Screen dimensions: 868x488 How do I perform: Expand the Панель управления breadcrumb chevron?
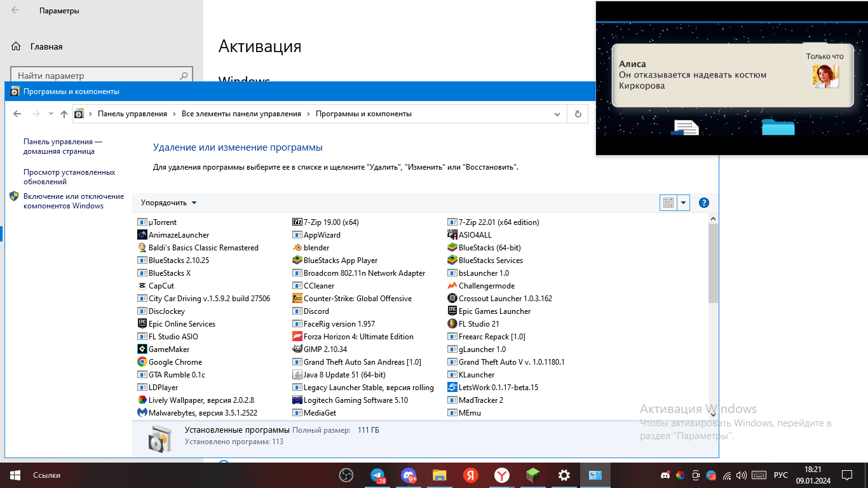pos(174,114)
